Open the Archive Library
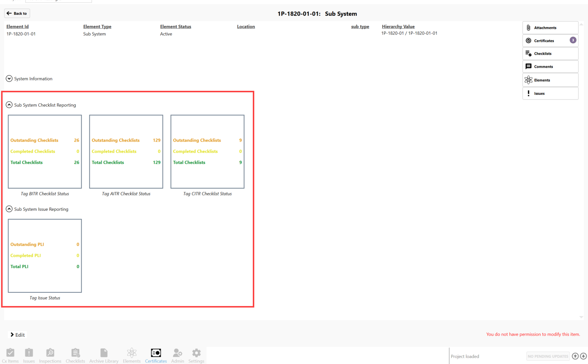The image size is (588, 364). pos(104,356)
